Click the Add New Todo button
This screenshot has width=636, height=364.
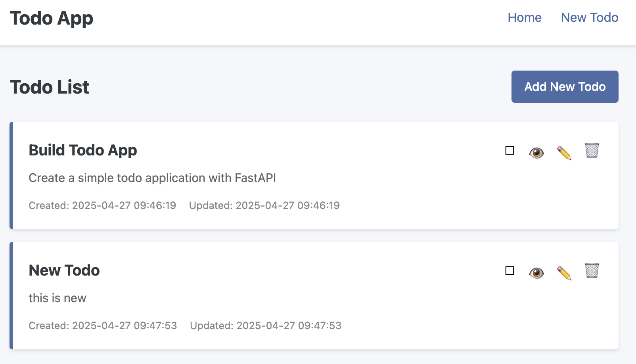(x=565, y=86)
